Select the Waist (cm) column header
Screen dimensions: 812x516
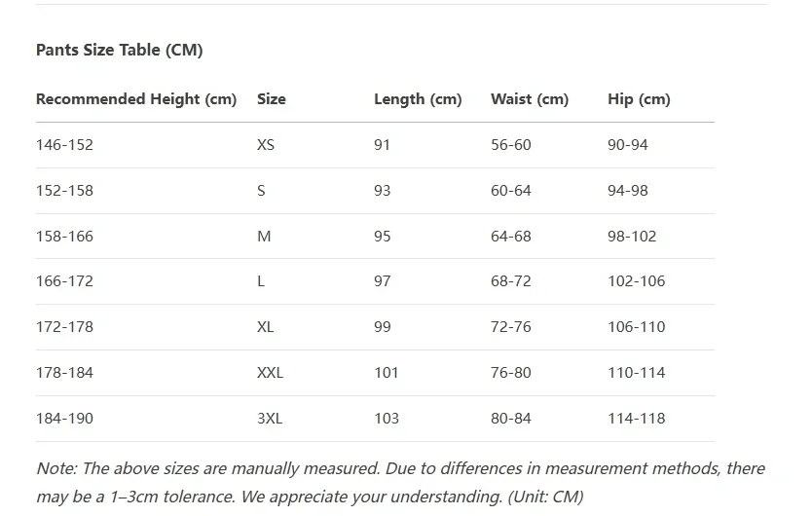pos(530,99)
